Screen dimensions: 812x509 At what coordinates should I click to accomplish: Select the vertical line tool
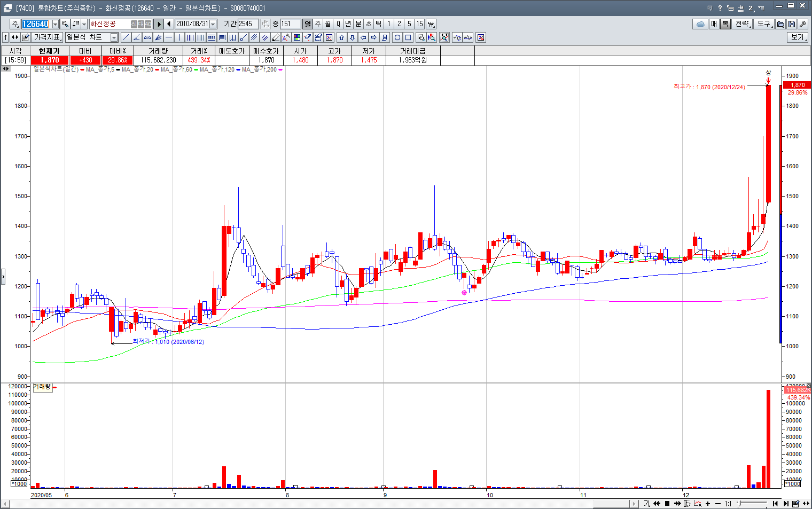(179, 37)
